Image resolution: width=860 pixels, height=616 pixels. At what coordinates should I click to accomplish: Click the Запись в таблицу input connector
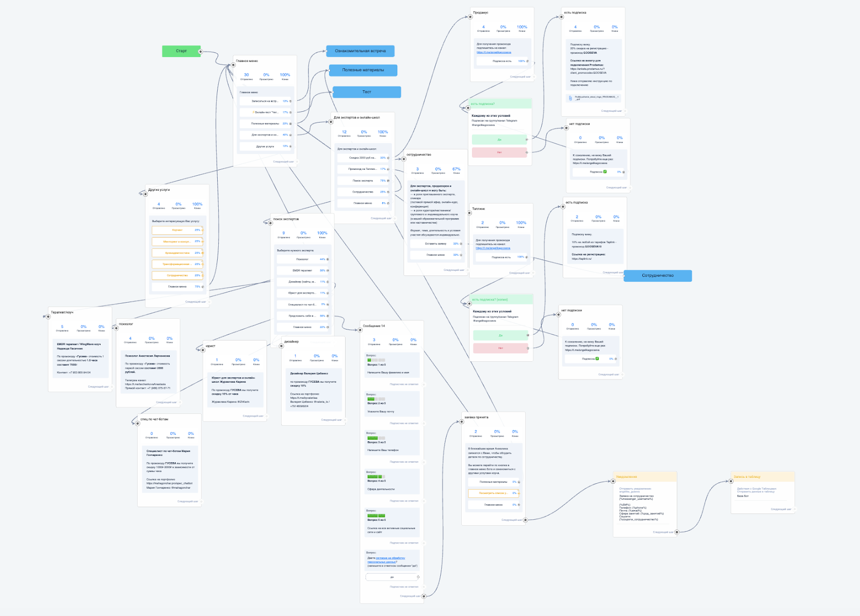(x=731, y=481)
